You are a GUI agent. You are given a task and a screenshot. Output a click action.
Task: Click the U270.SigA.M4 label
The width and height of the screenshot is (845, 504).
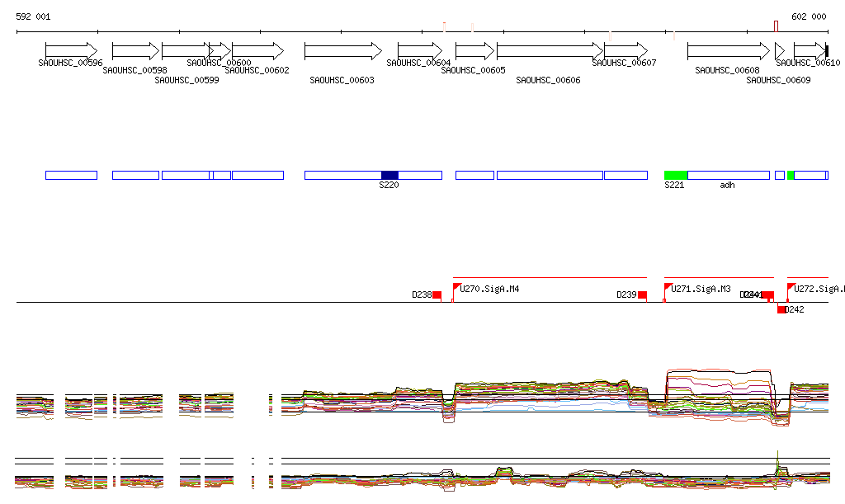(489, 290)
